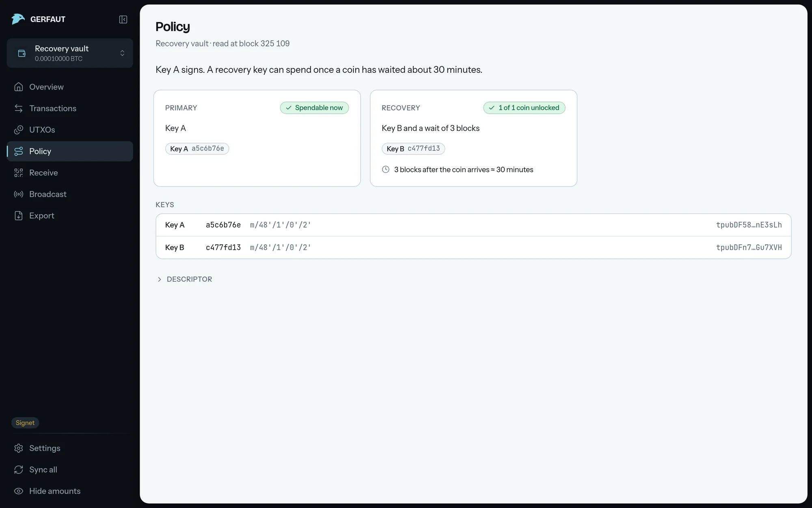The image size is (812, 508).
Task: Click the 0.00010000 BTC balance
Action: pyautogui.click(x=58, y=59)
